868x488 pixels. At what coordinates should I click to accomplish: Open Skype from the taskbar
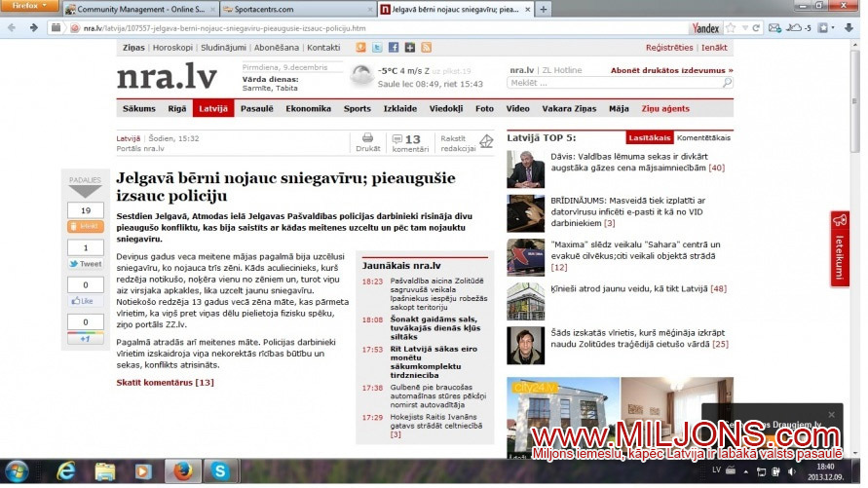pos(223,471)
